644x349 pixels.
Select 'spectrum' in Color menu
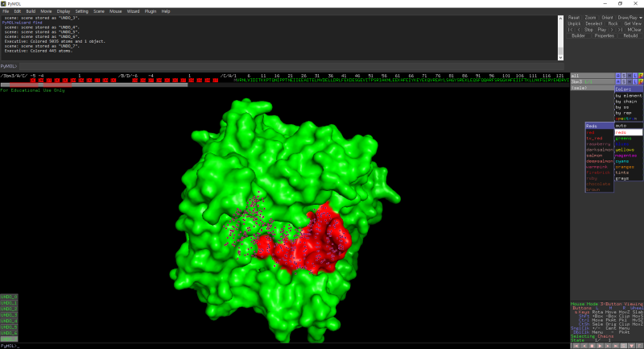pyautogui.click(x=629, y=118)
